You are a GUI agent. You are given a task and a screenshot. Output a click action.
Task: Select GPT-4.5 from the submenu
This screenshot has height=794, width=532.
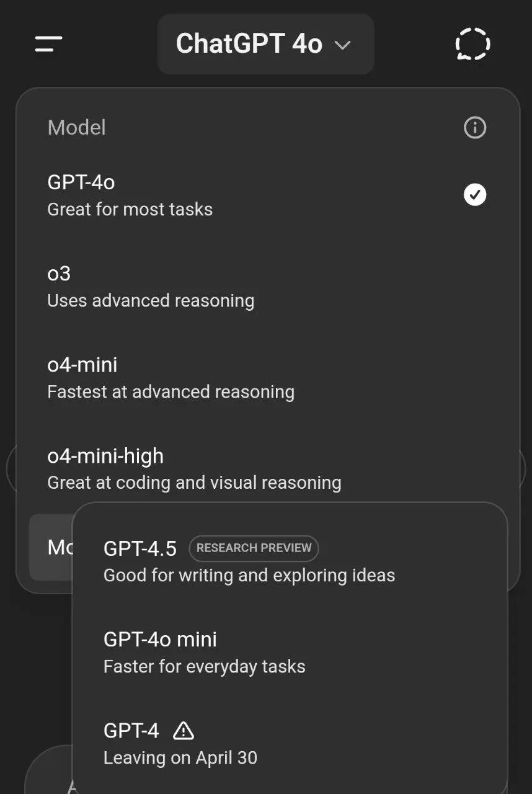[x=290, y=560]
